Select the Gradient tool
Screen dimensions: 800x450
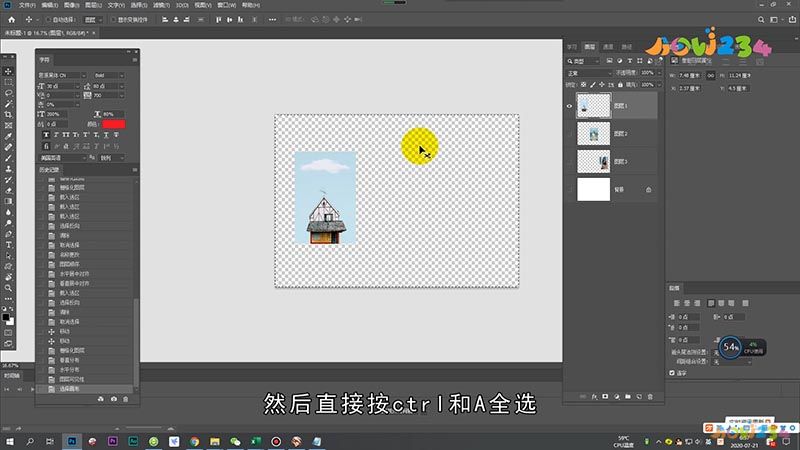pyautogui.click(x=8, y=202)
